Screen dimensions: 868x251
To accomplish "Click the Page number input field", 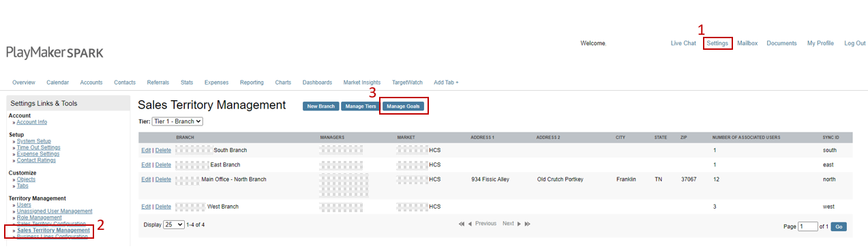I will click(808, 226).
